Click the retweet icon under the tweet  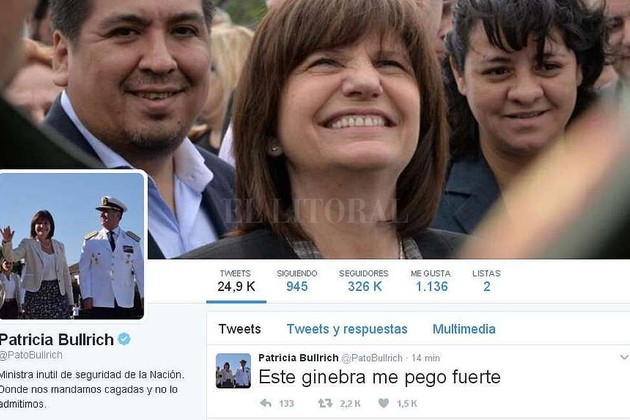coord(325,403)
